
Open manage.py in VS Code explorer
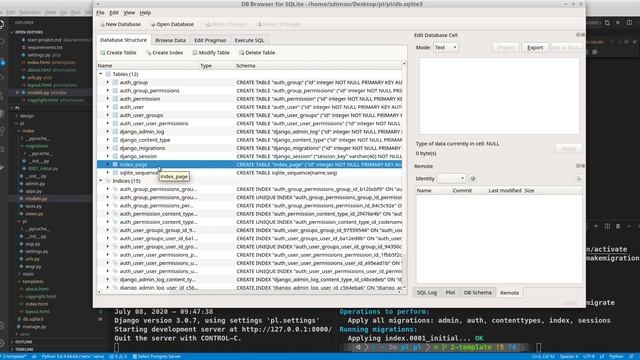pos(34,327)
